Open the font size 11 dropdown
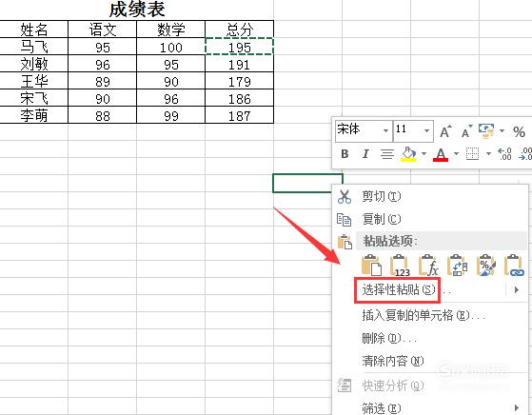The width and height of the screenshot is (532, 415). click(x=426, y=130)
